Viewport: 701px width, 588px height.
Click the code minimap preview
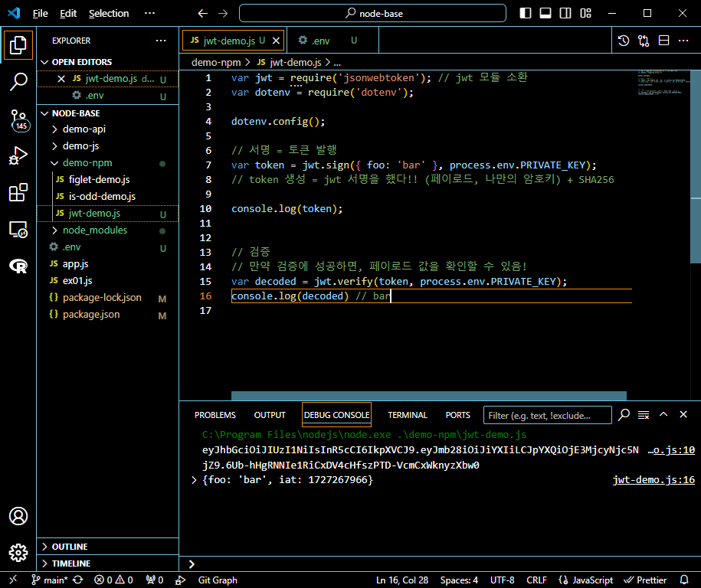pos(663,83)
